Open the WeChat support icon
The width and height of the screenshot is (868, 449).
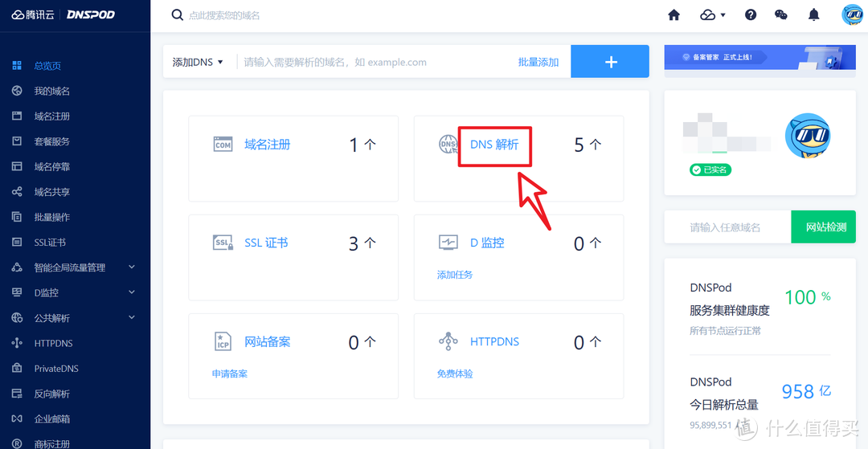click(780, 15)
